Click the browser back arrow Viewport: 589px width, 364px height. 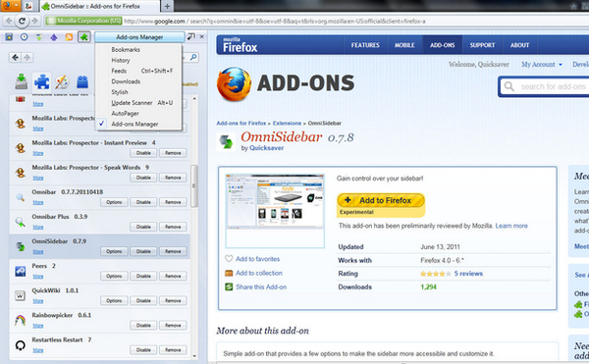[x=9, y=21]
